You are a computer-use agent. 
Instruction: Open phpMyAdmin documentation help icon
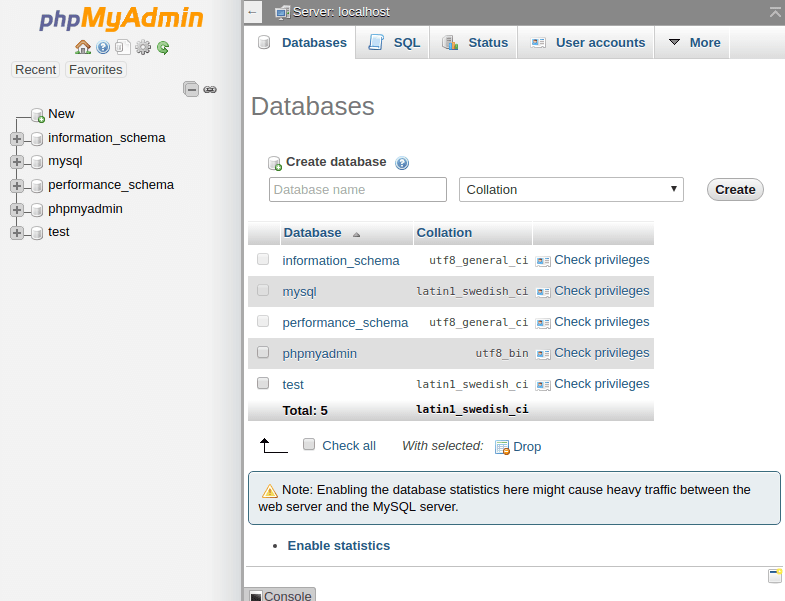click(x=103, y=47)
